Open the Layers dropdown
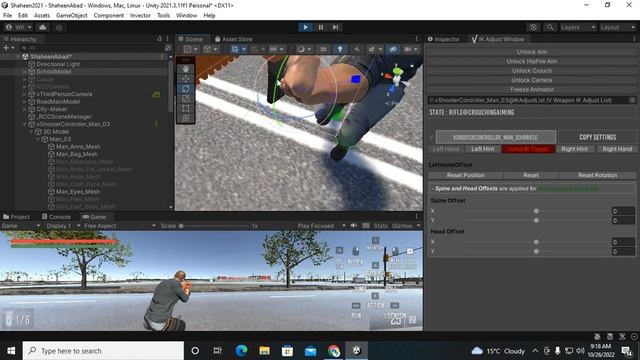The image size is (640, 360). pyautogui.click(x=578, y=27)
